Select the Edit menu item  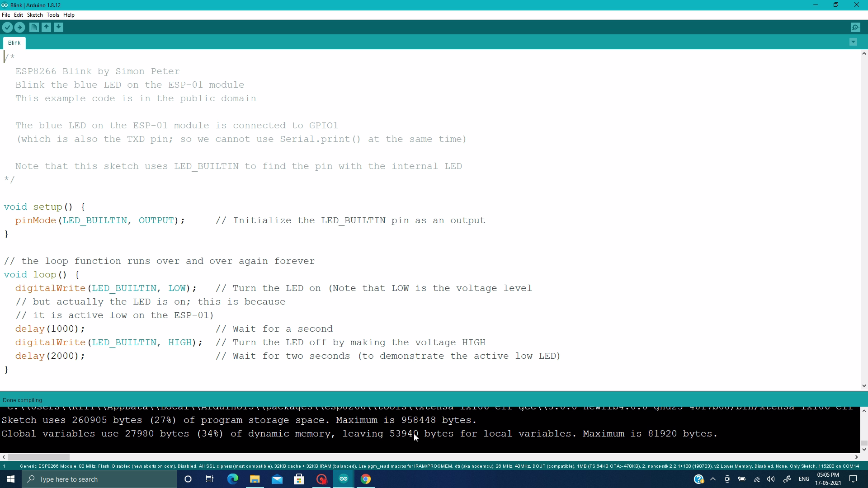[19, 14]
